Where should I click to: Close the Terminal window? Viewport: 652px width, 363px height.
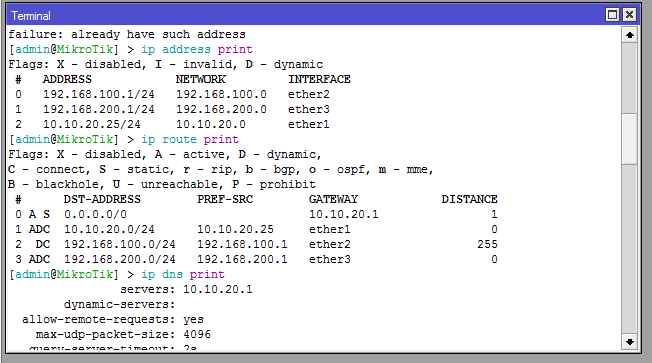coord(630,15)
